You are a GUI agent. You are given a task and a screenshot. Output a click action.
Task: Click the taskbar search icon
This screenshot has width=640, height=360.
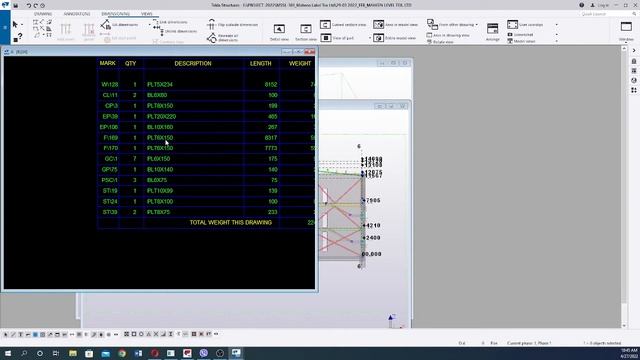click(x=24, y=353)
